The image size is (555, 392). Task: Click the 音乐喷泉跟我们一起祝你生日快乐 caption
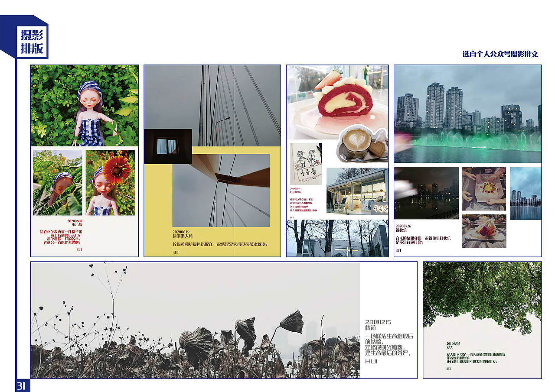pos(422,240)
